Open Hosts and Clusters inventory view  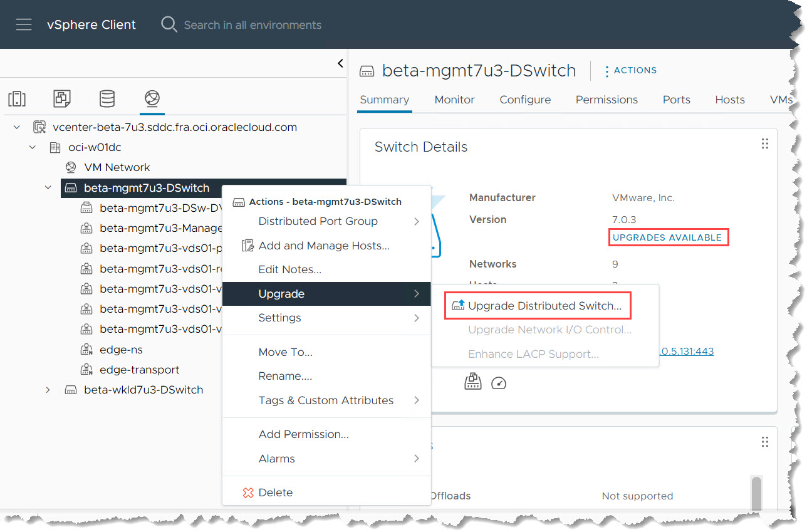click(17, 99)
